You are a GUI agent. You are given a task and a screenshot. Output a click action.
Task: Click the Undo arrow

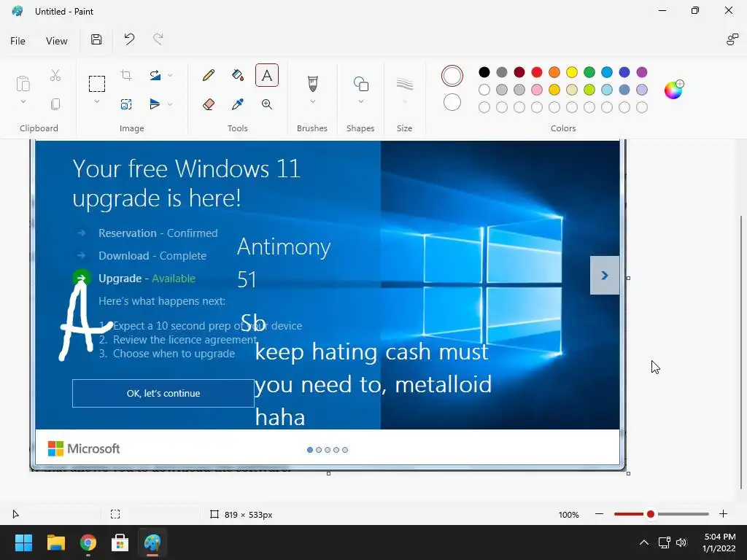(129, 39)
